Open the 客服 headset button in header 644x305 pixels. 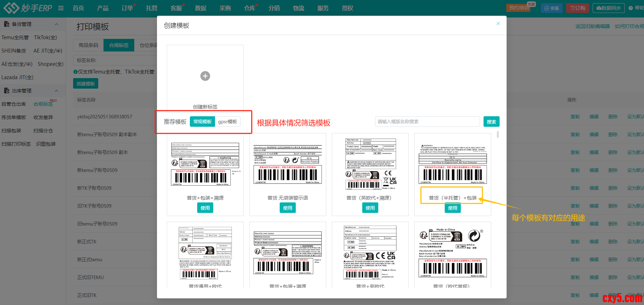click(551, 8)
